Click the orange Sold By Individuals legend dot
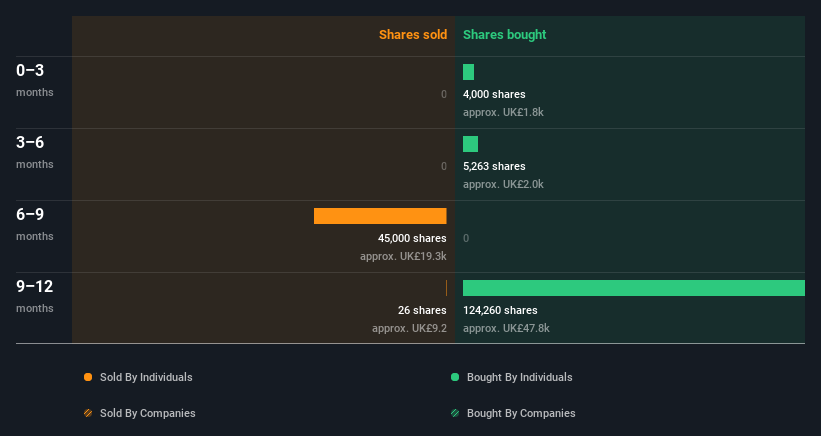Image resolution: width=821 pixels, height=436 pixels. (88, 377)
